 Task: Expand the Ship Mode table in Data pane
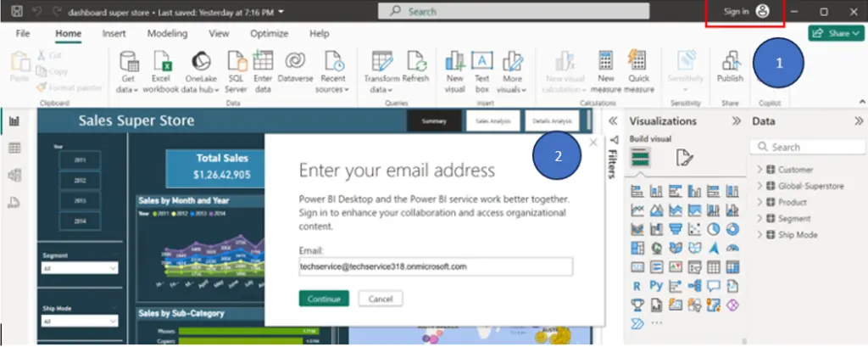coord(760,235)
